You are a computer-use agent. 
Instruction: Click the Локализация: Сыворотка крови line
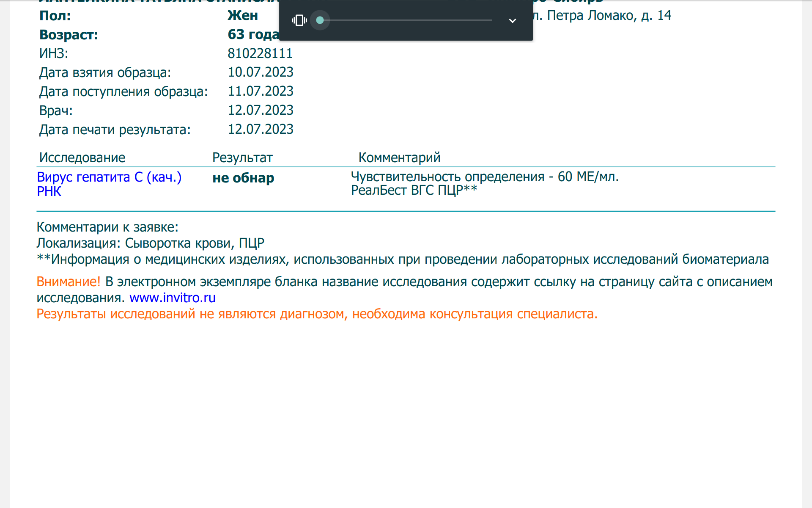pyautogui.click(x=150, y=243)
